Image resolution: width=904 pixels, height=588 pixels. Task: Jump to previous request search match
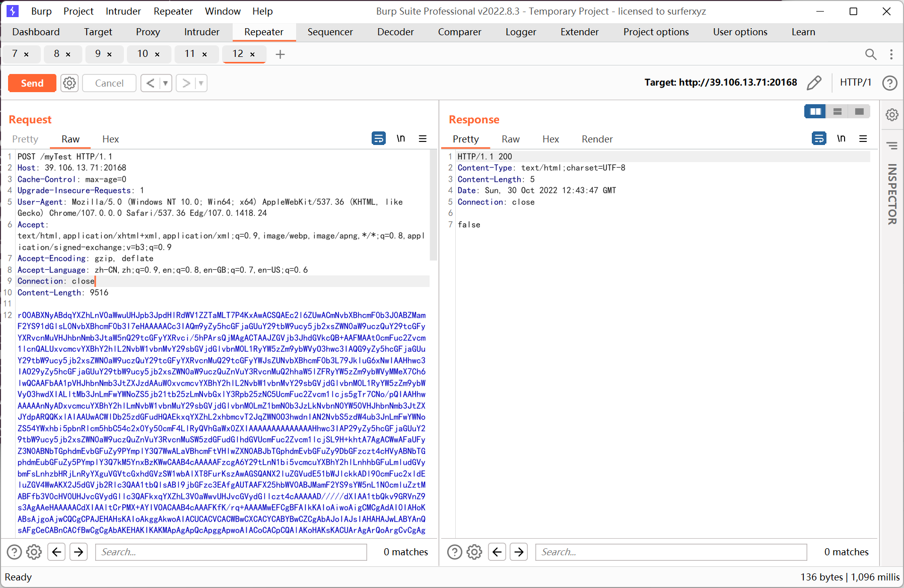[57, 552]
